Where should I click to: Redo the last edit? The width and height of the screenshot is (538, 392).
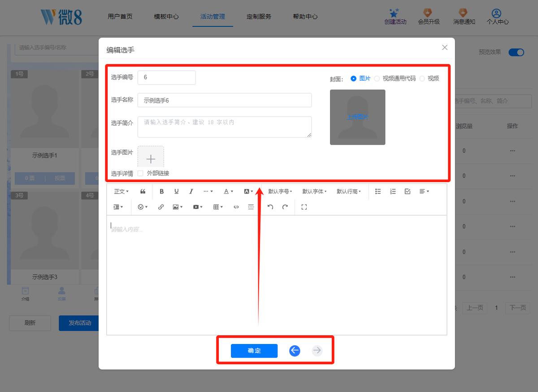pyautogui.click(x=285, y=207)
